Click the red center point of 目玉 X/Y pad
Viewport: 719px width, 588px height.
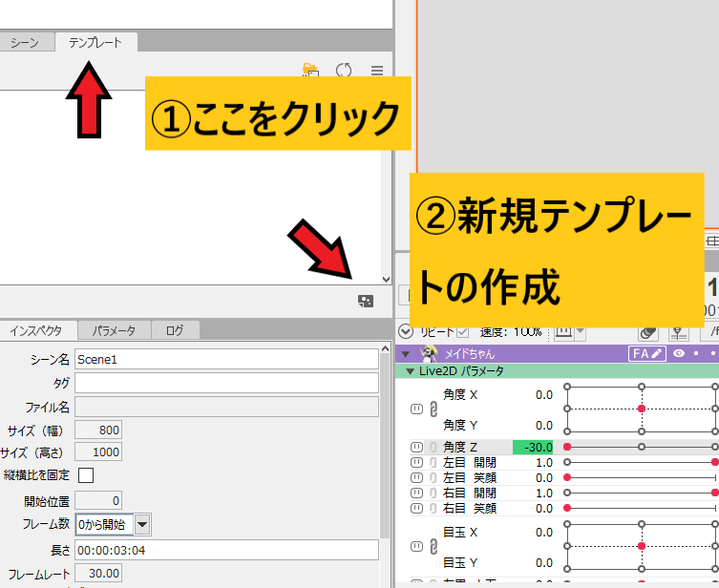pyautogui.click(x=642, y=546)
